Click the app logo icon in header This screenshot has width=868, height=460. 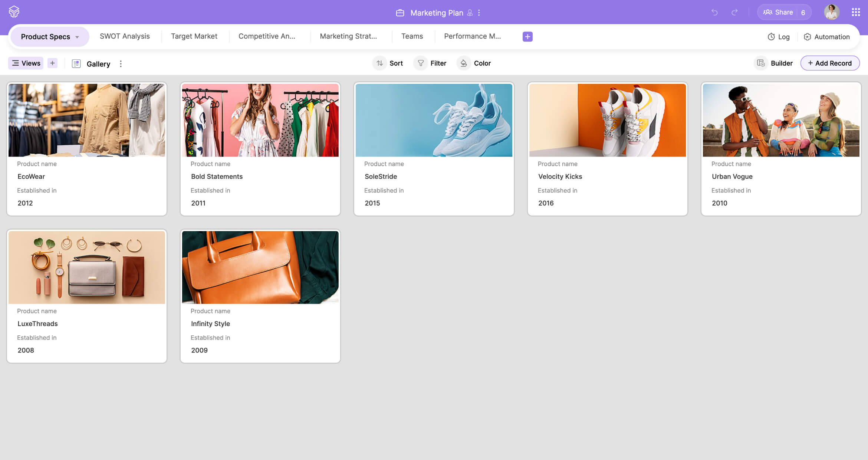click(x=14, y=12)
